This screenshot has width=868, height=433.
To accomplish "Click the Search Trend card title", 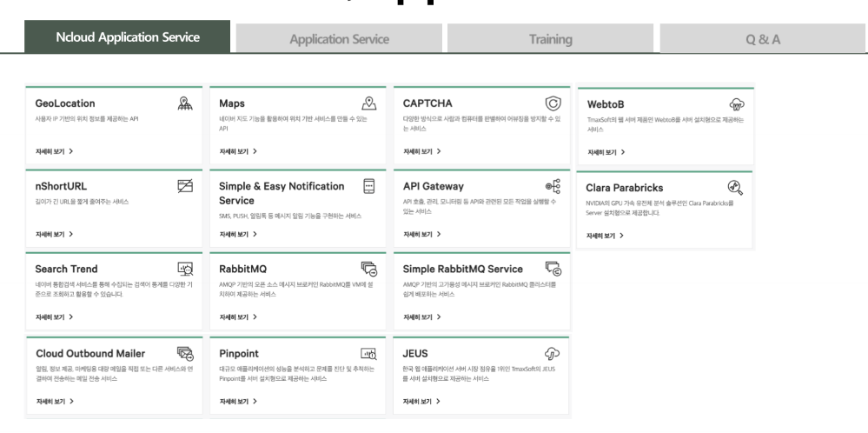I will pos(66,269).
